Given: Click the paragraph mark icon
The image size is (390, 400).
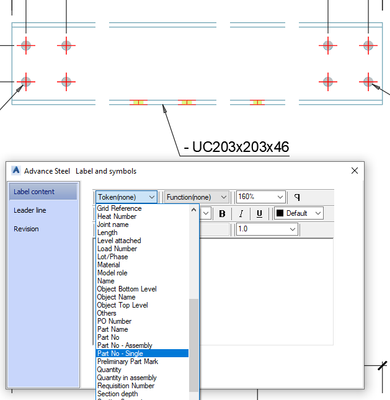Looking at the screenshot, I should pos(297,197).
